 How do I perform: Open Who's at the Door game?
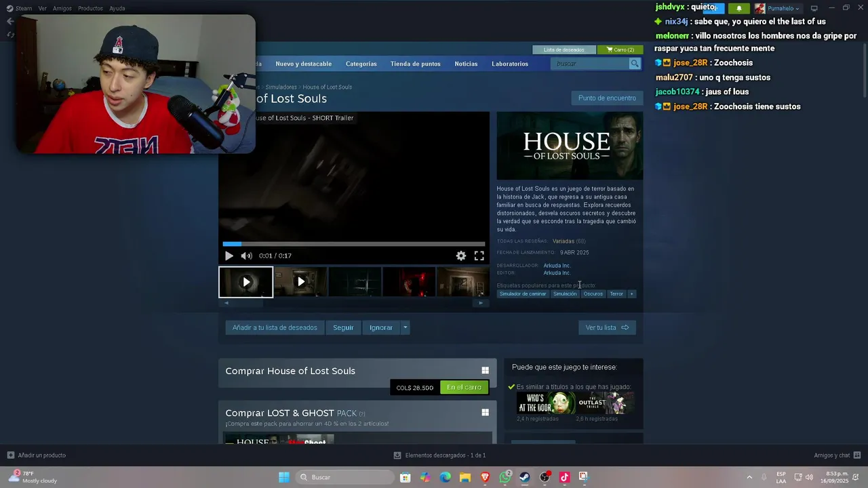(546, 403)
